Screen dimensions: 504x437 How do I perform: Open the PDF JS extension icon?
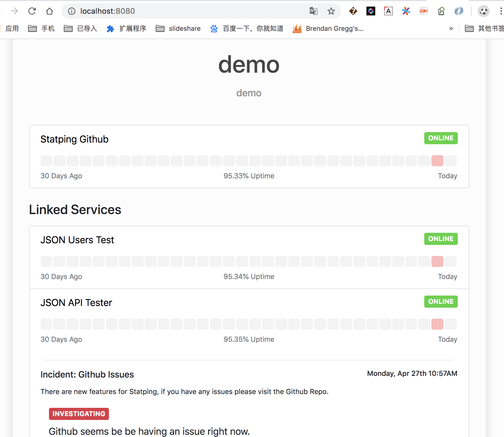(x=424, y=11)
